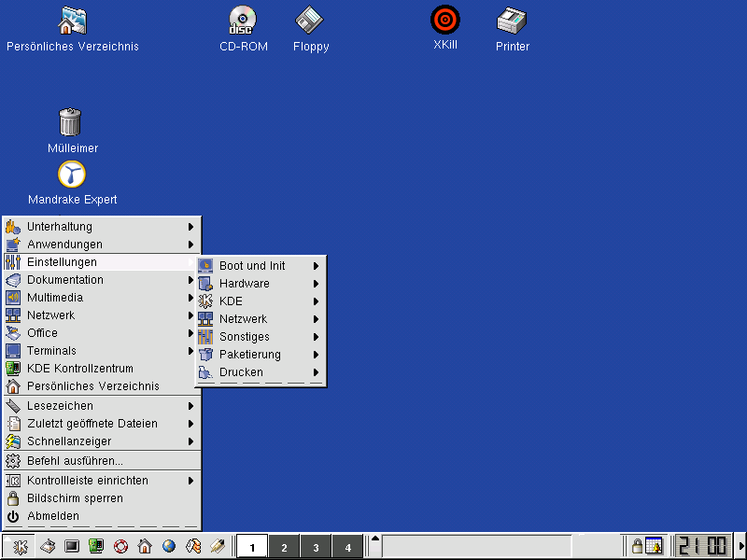747x560 pixels.
Task: Select the CD-ROM desktop icon
Action: tap(244, 29)
